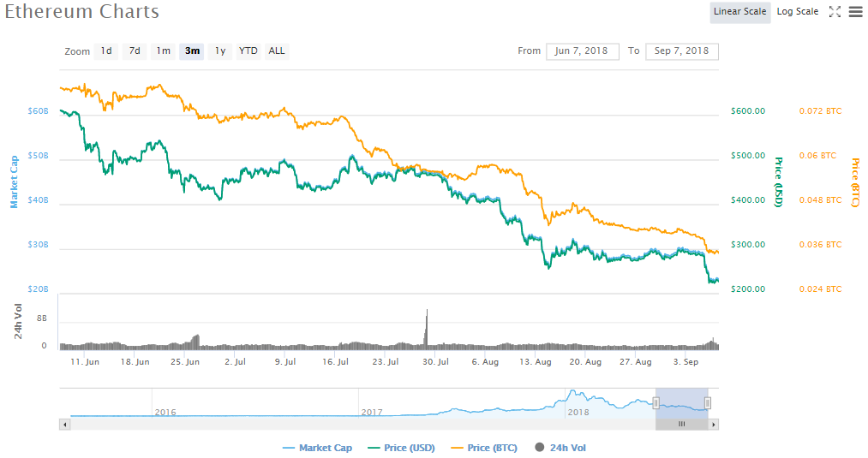Click the $20B market cap label

39,289
